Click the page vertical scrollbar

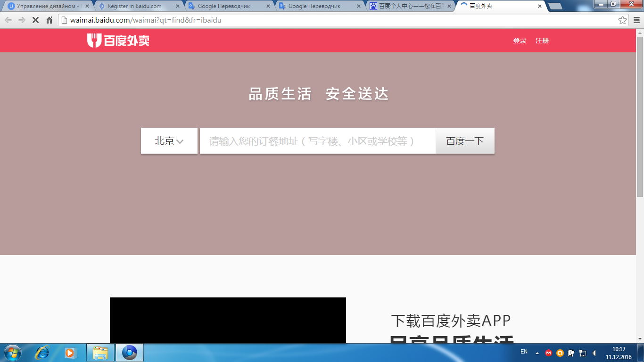[x=640, y=116]
